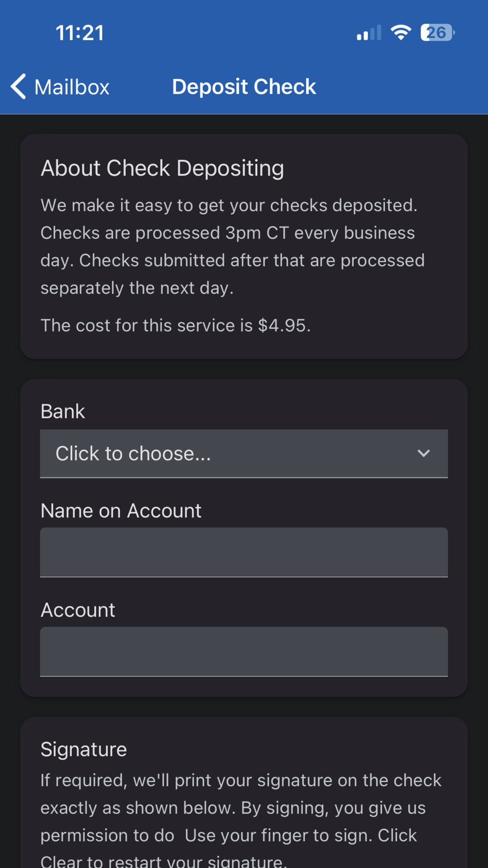
Task: Tap the Wi-Fi status icon
Action: [x=401, y=33]
